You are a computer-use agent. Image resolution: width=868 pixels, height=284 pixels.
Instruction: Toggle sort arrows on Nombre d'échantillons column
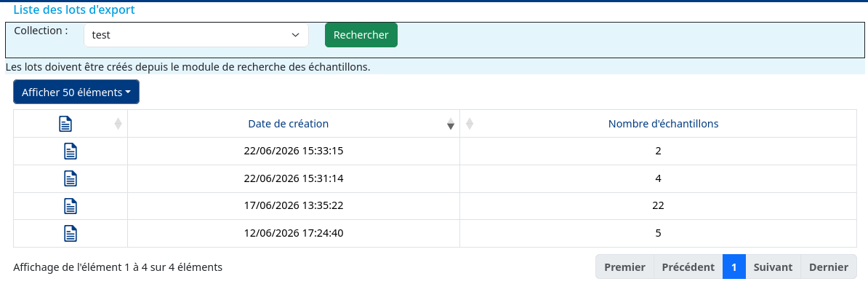pyautogui.click(x=470, y=124)
